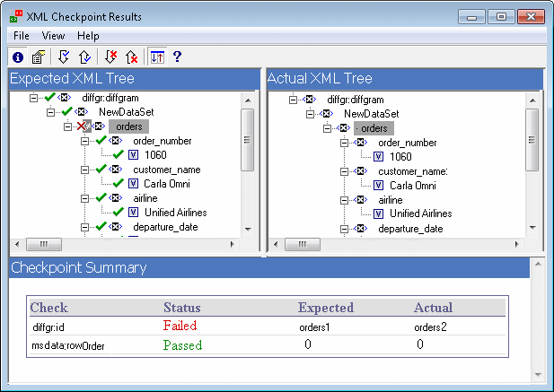Open the View menu
The height and width of the screenshot is (392, 554).
pyautogui.click(x=53, y=36)
